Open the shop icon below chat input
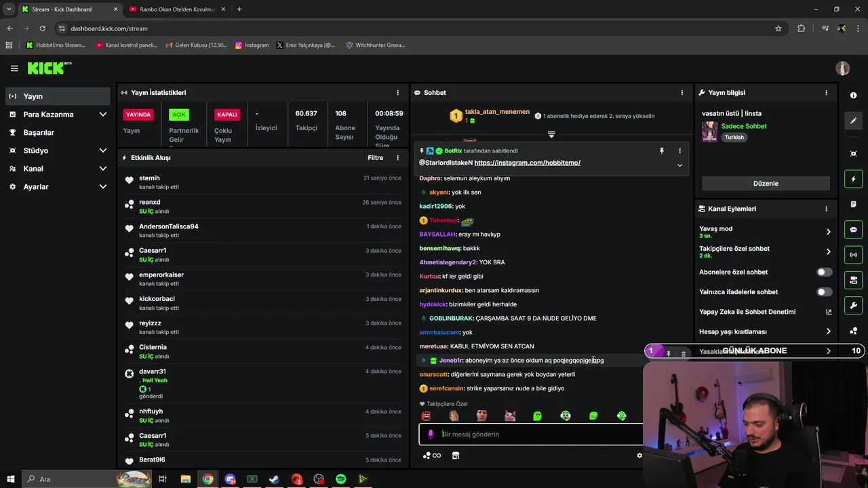The width and height of the screenshot is (868, 488). (x=456, y=455)
